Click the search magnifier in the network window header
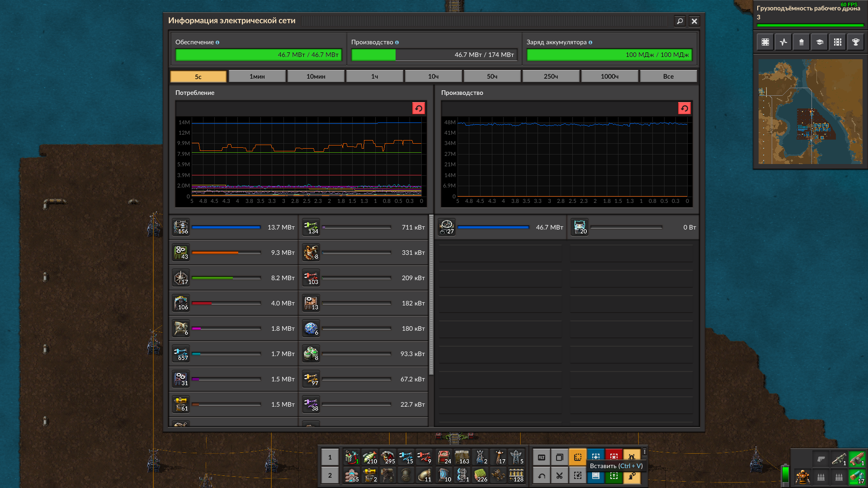 680,21
